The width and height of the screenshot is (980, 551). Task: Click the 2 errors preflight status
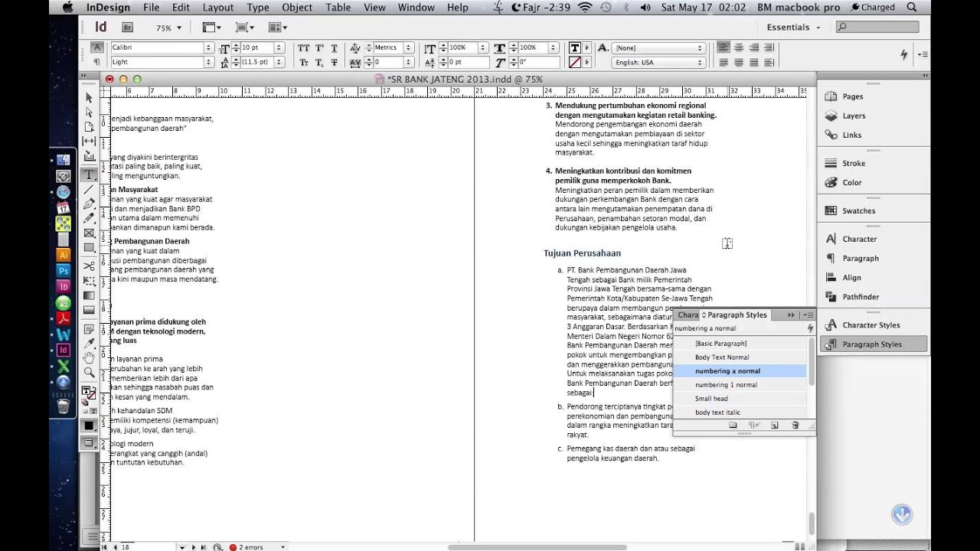tap(250, 547)
